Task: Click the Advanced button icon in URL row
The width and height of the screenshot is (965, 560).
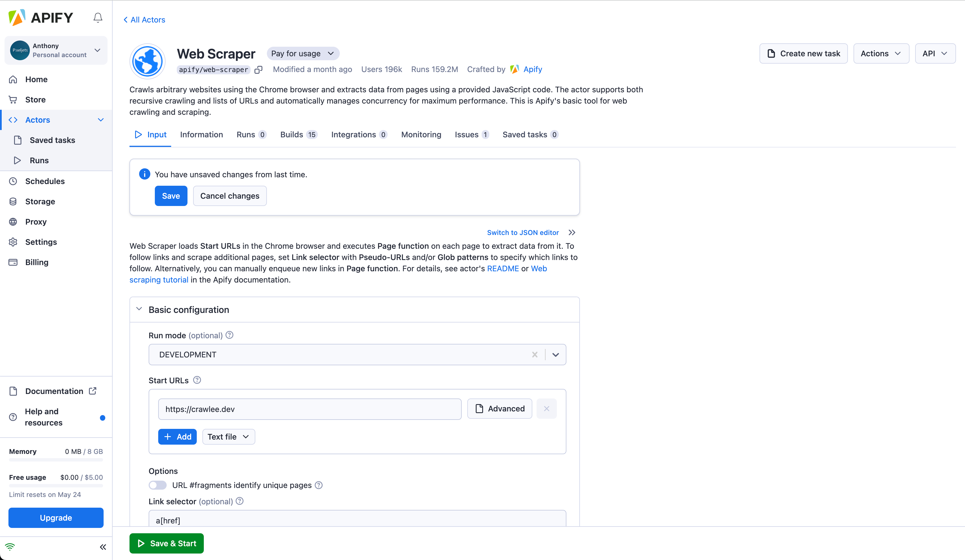Action: tap(479, 409)
